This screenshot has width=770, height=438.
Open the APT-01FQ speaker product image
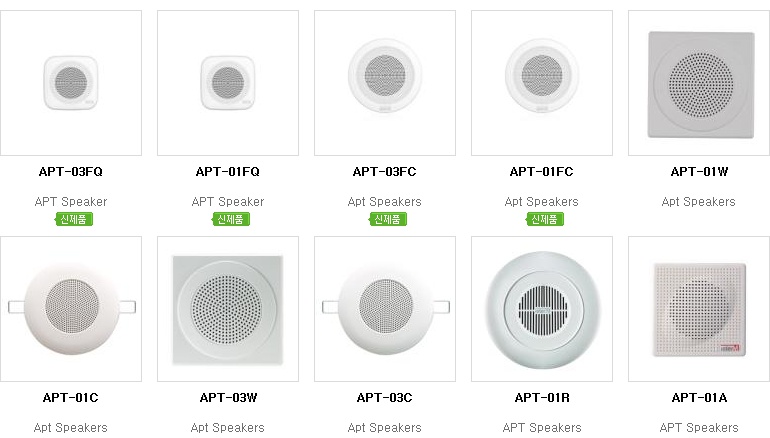[228, 83]
